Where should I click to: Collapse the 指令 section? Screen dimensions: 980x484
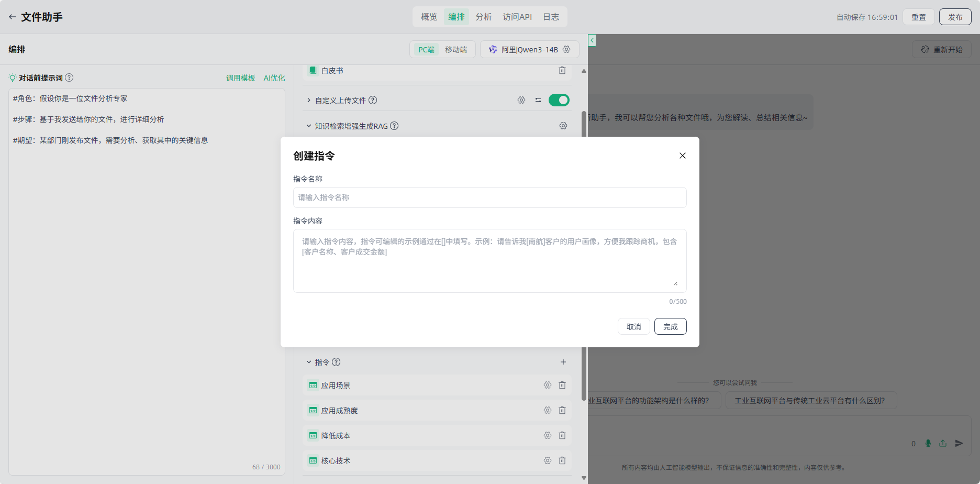(309, 362)
